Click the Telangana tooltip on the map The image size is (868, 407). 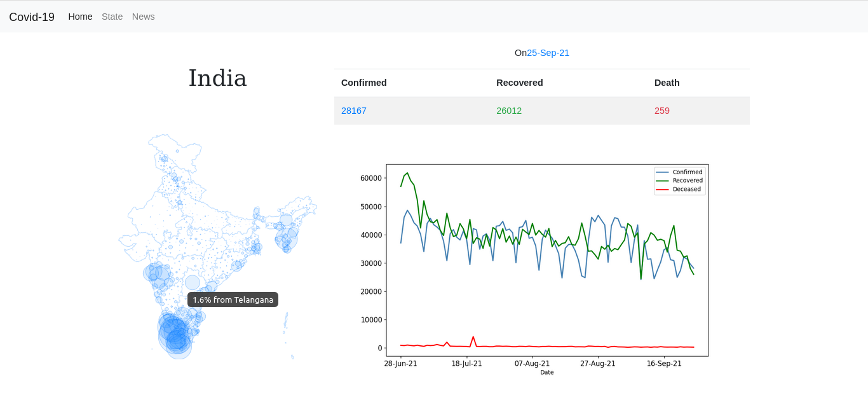(233, 300)
